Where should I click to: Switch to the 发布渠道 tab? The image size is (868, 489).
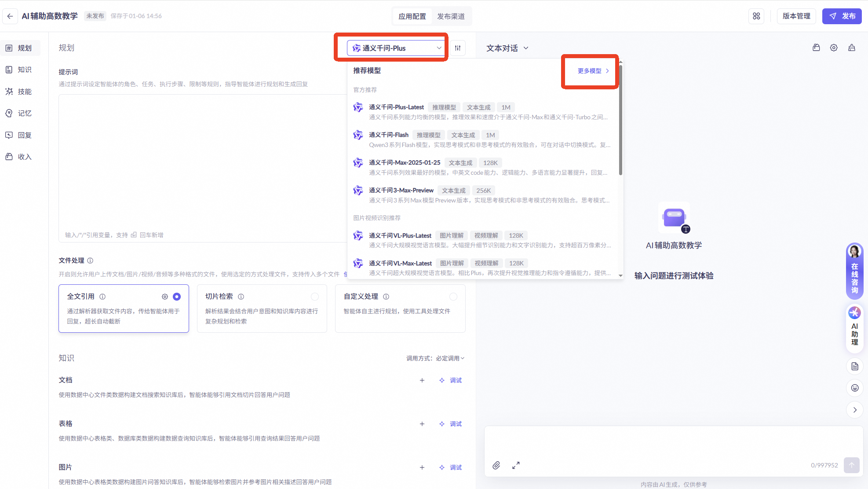(451, 16)
